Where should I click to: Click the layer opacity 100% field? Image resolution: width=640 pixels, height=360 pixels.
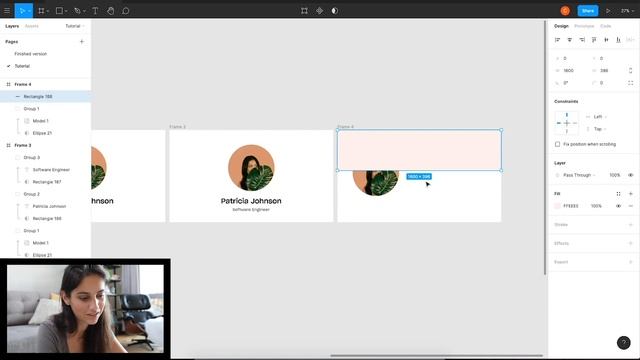[x=614, y=175]
